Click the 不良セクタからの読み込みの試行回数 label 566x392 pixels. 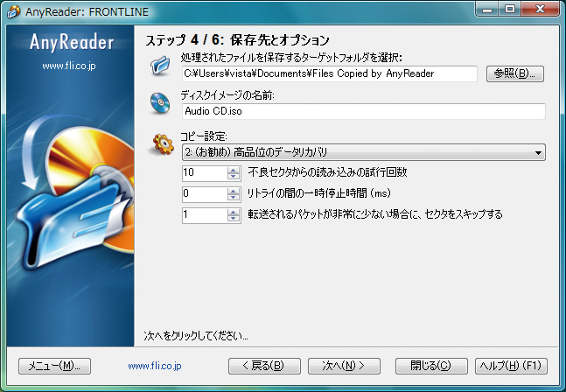tap(327, 172)
